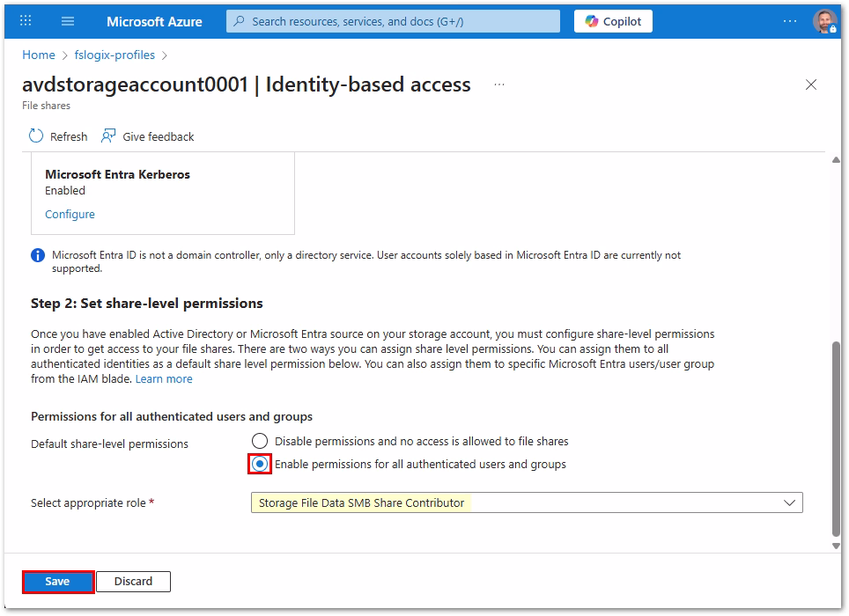Open the Learn more link

[x=164, y=379]
